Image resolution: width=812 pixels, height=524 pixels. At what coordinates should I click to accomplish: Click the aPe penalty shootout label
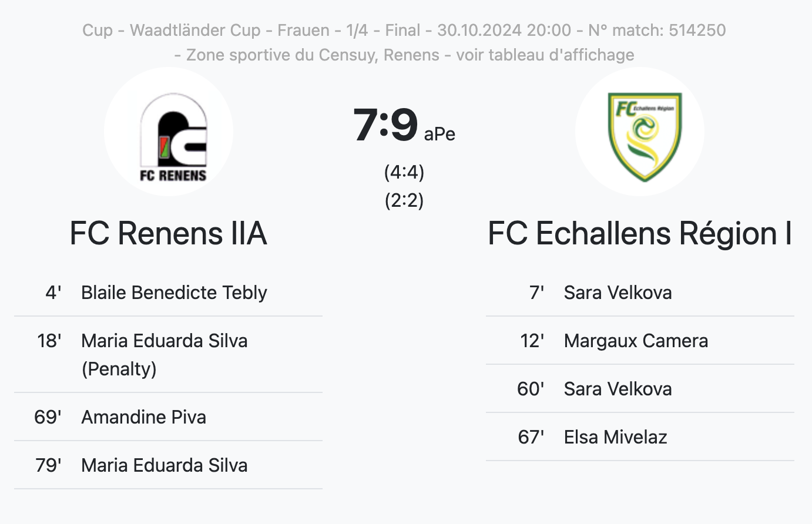click(439, 134)
